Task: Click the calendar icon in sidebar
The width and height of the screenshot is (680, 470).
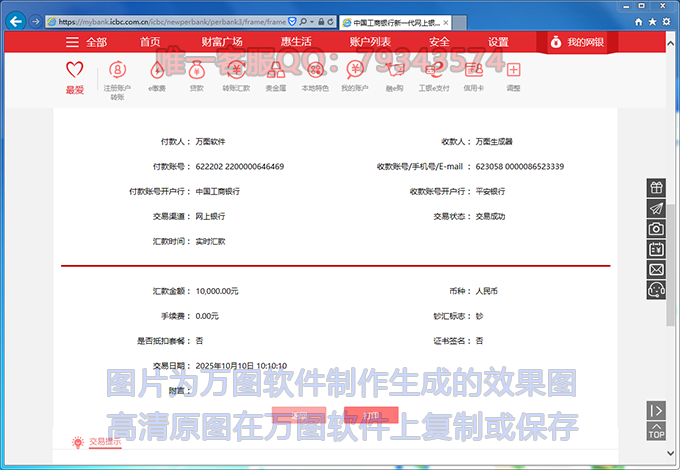Action: [x=656, y=249]
